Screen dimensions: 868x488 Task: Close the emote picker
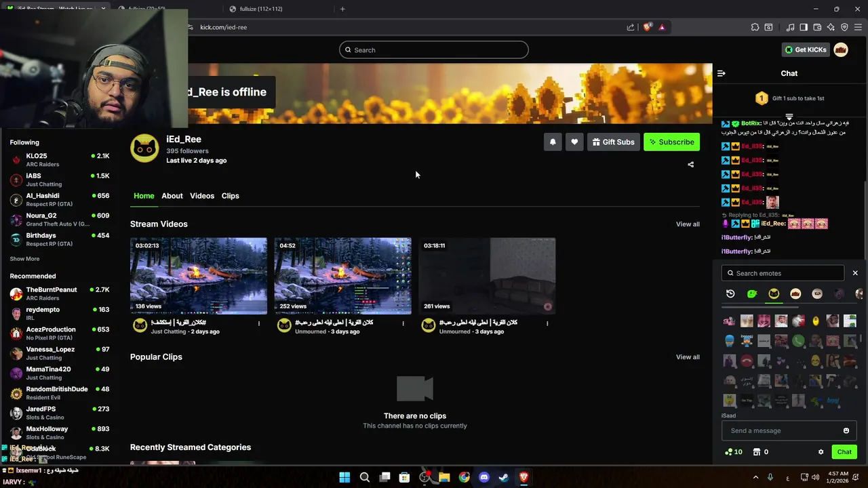click(855, 273)
